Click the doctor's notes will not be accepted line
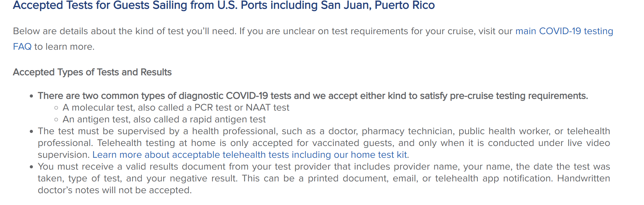Viewport: 644px width, 205px height. (115, 190)
